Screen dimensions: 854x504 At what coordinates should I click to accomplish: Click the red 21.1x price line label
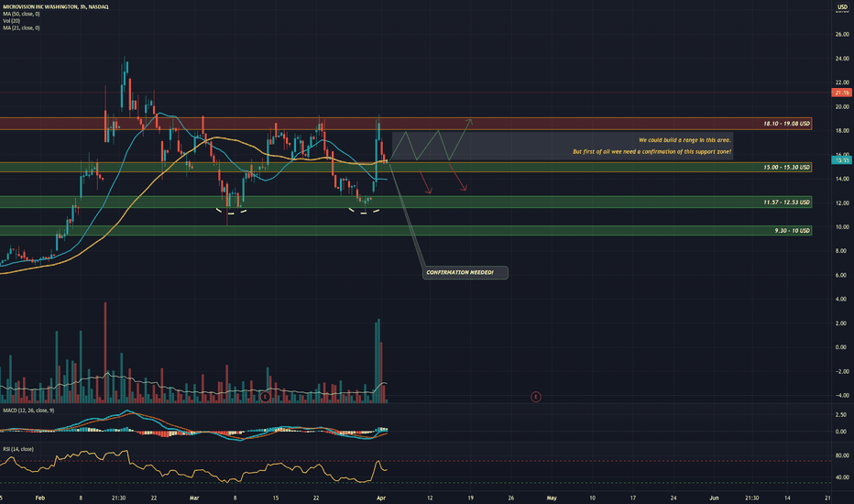tap(843, 93)
